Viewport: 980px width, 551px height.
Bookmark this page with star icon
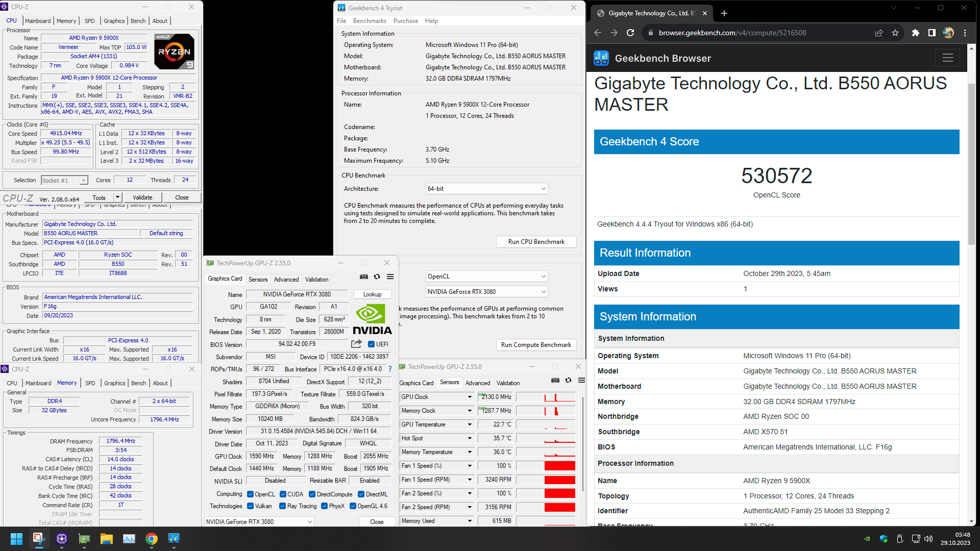click(895, 33)
